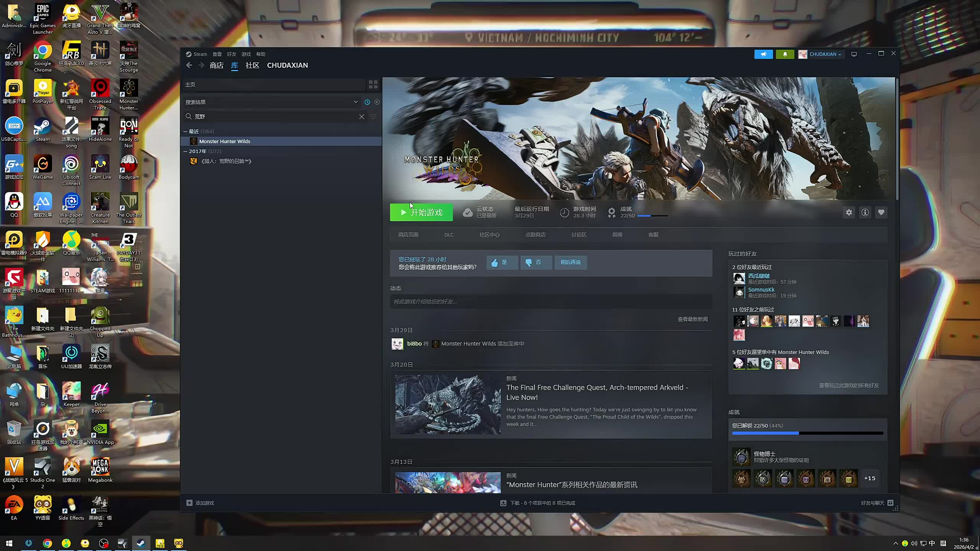Vote yes thumbs-up recommendation
This screenshot has width=980, height=551.
[502, 262]
